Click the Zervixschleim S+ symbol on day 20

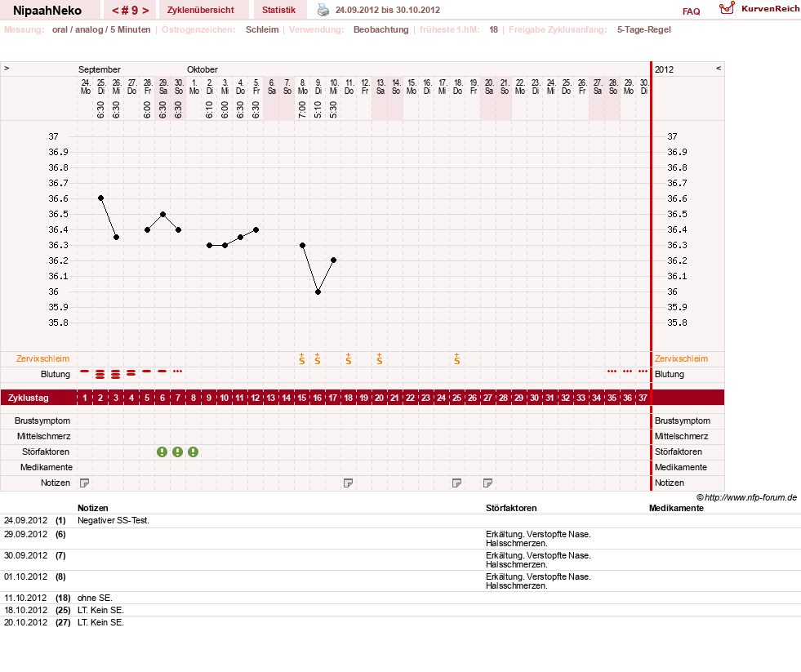pos(380,358)
